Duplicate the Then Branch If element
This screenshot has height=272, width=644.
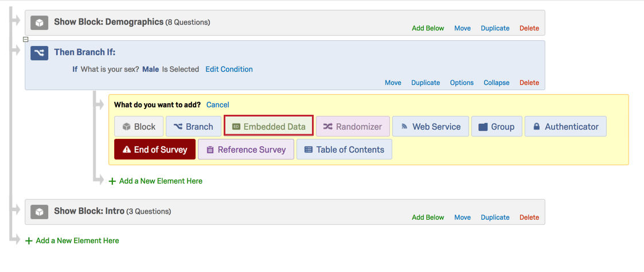click(426, 83)
